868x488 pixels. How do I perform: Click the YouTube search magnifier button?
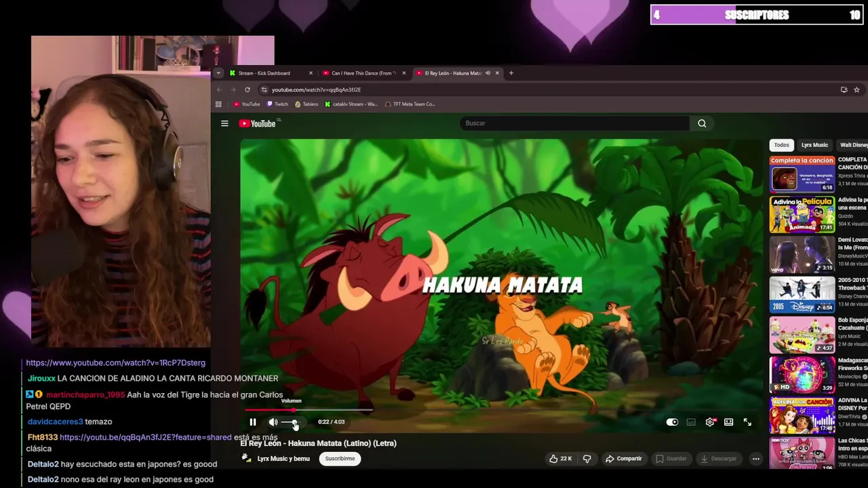pyautogui.click(x=702, y=123)
